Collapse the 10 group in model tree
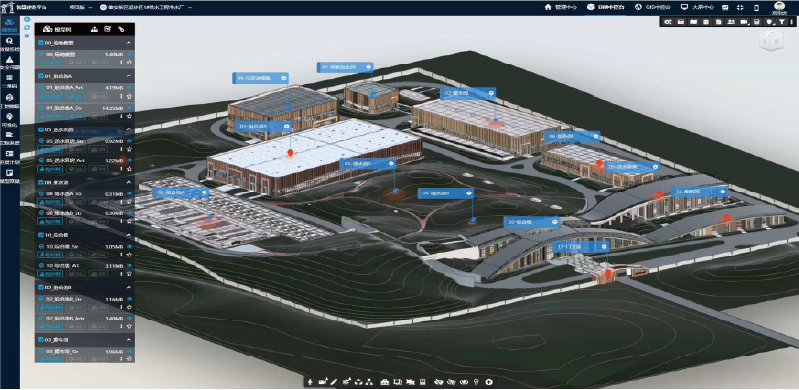 (129, 235)
